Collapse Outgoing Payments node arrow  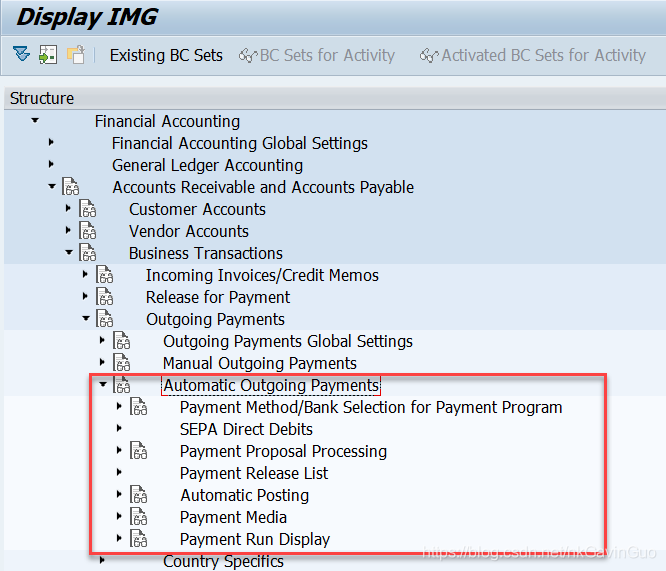click(x=86, y=318)
